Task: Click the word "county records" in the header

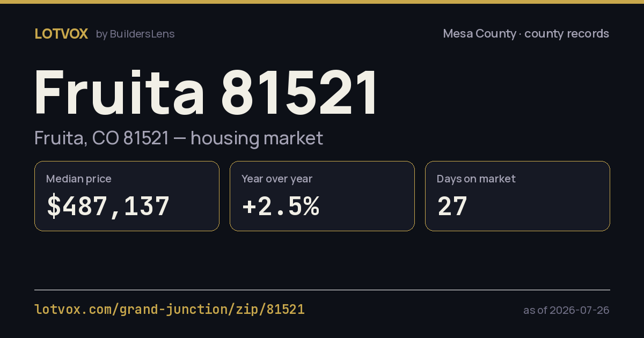Action: [567, 34]
